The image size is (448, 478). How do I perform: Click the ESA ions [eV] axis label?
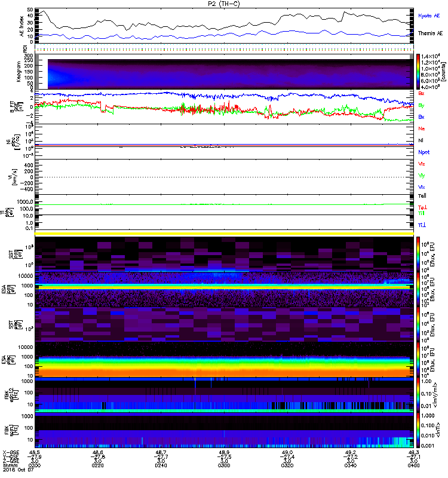pos(9,289)
